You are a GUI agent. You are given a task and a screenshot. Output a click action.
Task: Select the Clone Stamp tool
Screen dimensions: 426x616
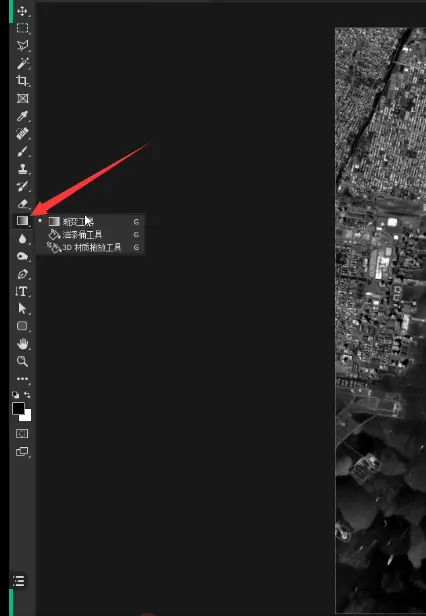pyautogui.click(x=22, y=169)
